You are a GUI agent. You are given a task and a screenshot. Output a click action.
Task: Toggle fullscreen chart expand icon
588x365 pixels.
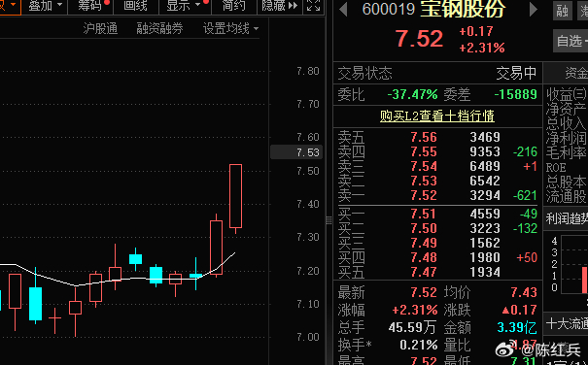314,6
